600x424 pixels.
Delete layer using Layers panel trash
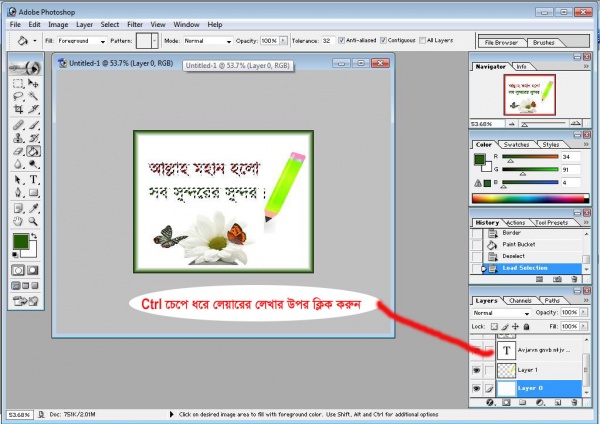[x=574, y=403]
